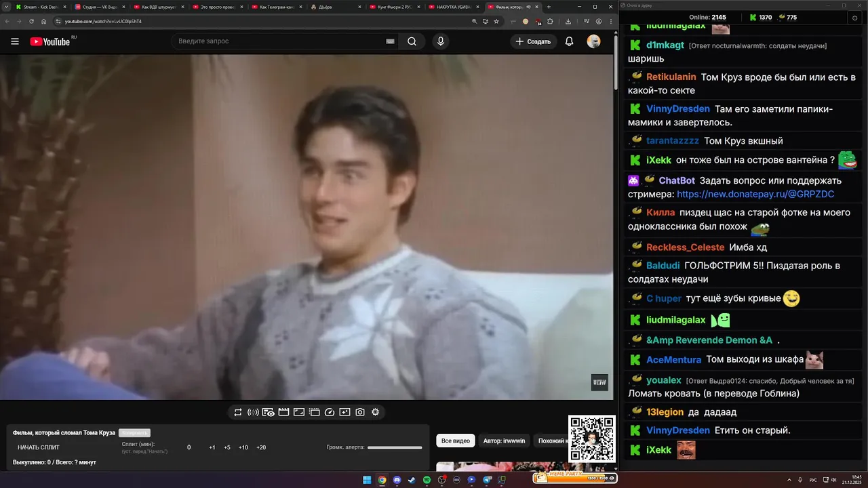The height and width of the screenshot is (488, 868).
Task: Open Spotify from the taskbar
Action: click(x=427, y=480)
